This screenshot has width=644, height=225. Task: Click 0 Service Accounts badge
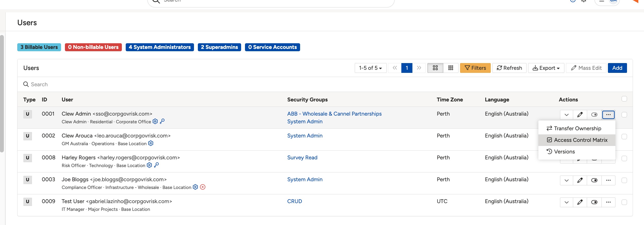coord(273,47)
